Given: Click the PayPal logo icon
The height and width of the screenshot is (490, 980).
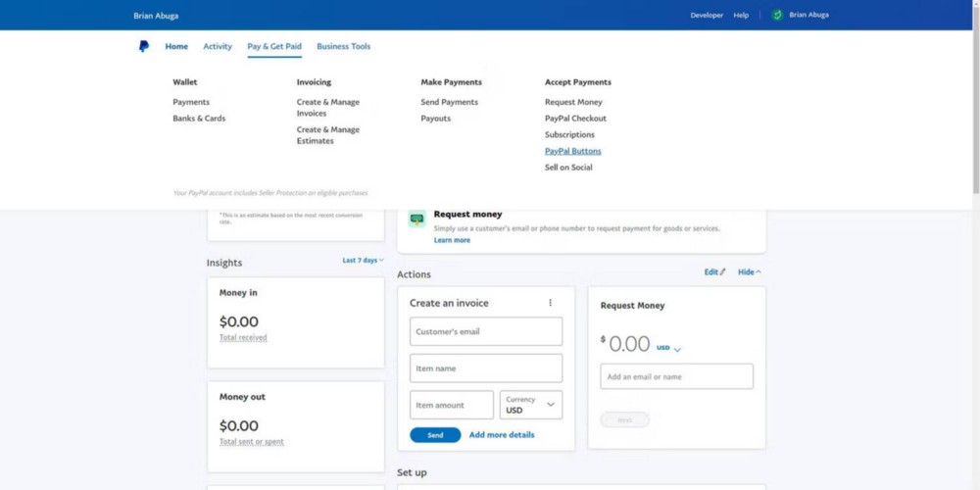Looking at the screenshot, I should pos(144,46).
